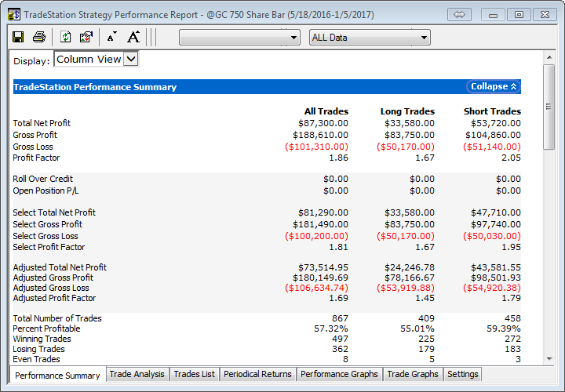Screen dimensions: 565x392
Task: Show the Performance Graphs tab
Action: 339,375
